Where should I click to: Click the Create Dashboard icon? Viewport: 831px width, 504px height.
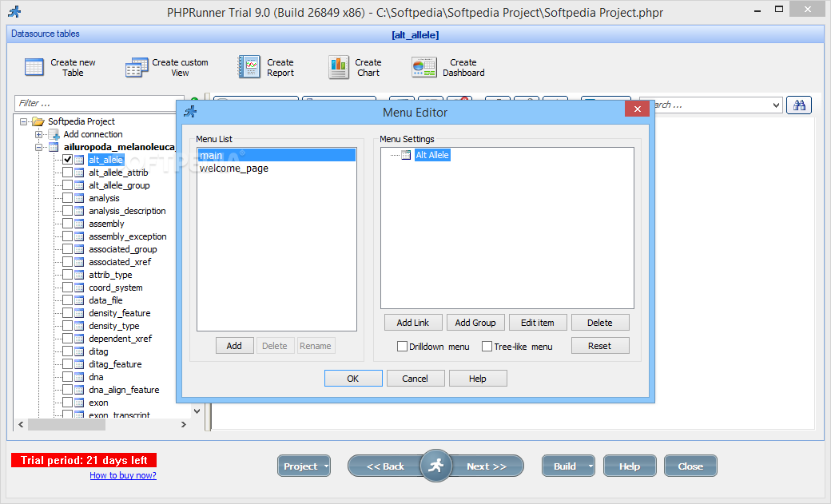coord(424,67)
